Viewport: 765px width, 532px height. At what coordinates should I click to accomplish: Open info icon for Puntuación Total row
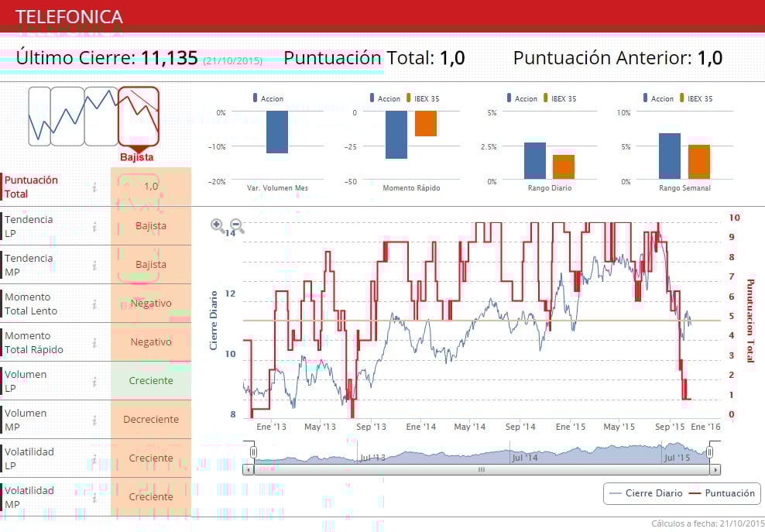pyautogui.click(x=94, y=187)
